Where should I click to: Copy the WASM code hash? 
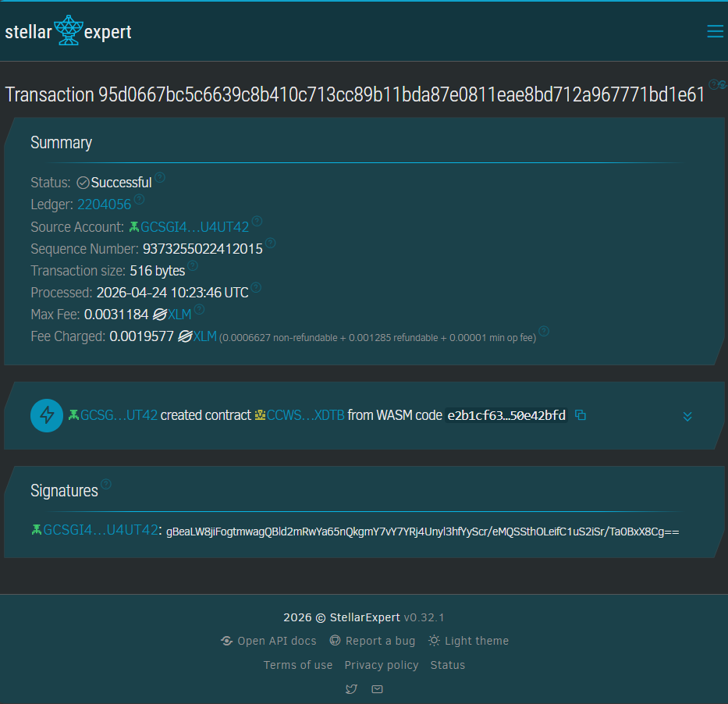tap(581, 414)
